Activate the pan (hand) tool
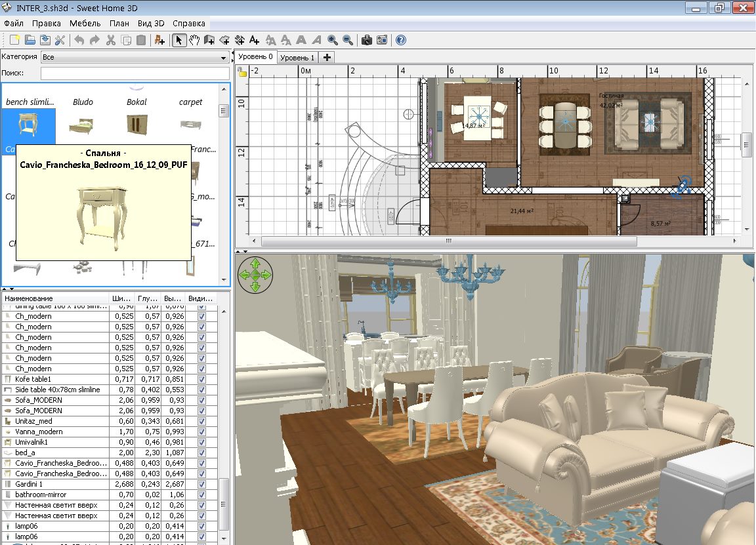The width and height of the screenshot is (756, 545). pyautogui.click(x=194, y=40)
